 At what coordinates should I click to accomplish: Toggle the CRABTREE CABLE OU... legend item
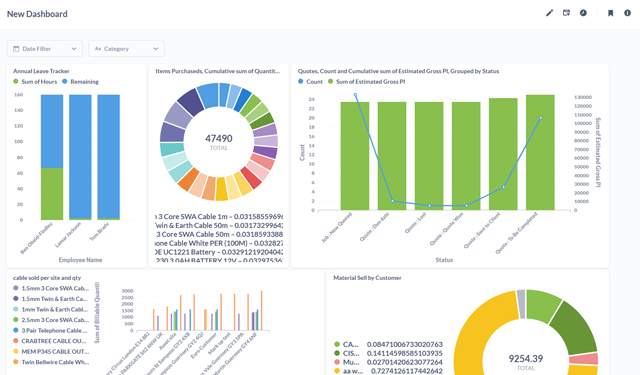[51, 341]
